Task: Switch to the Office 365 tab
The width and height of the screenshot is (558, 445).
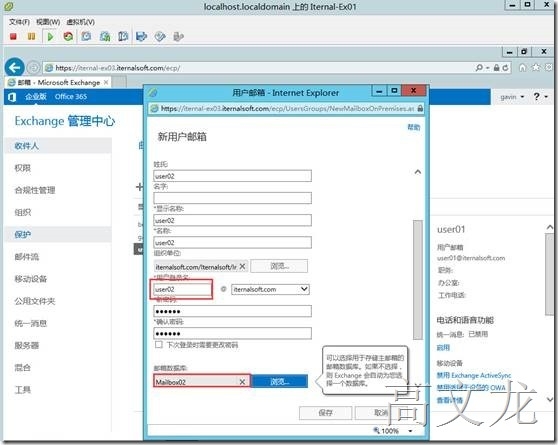Action: point(71,96)
